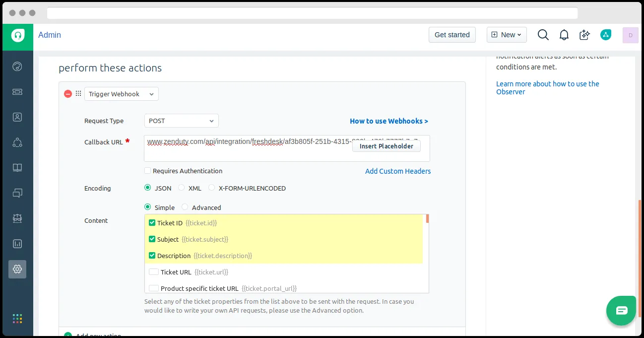The image size is (644, 338).
Task: Open the Tickets icon in sidebar
Action: (x=17, y=92)
